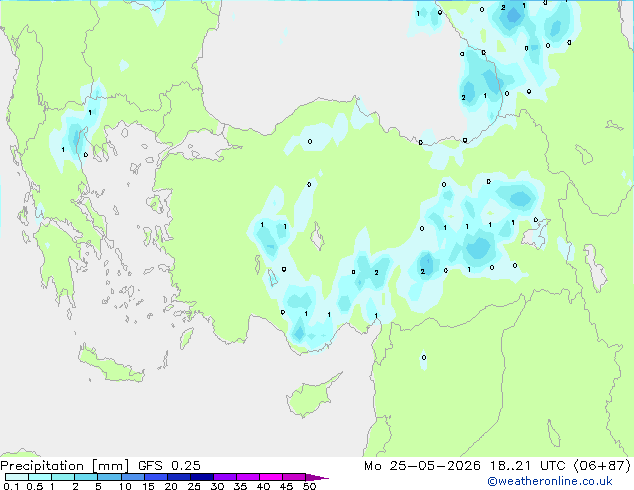Select the 5–10 mm legend color swatch

point(109,477)
